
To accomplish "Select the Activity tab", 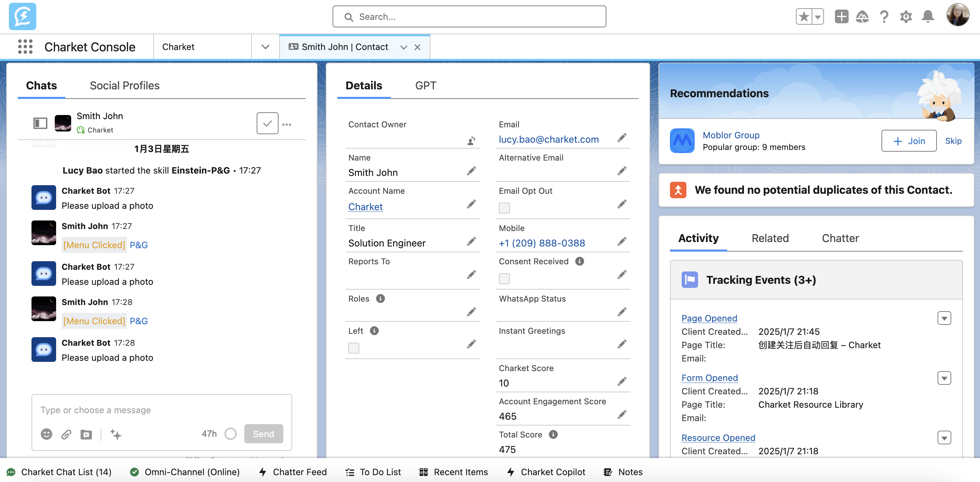I will coord(698,238).
